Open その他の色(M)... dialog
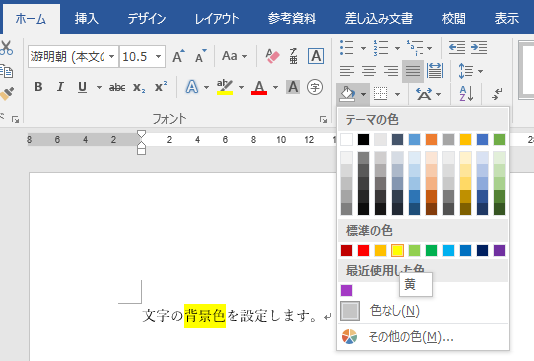Viewport: 534px width, 361px height. (423, 337)
